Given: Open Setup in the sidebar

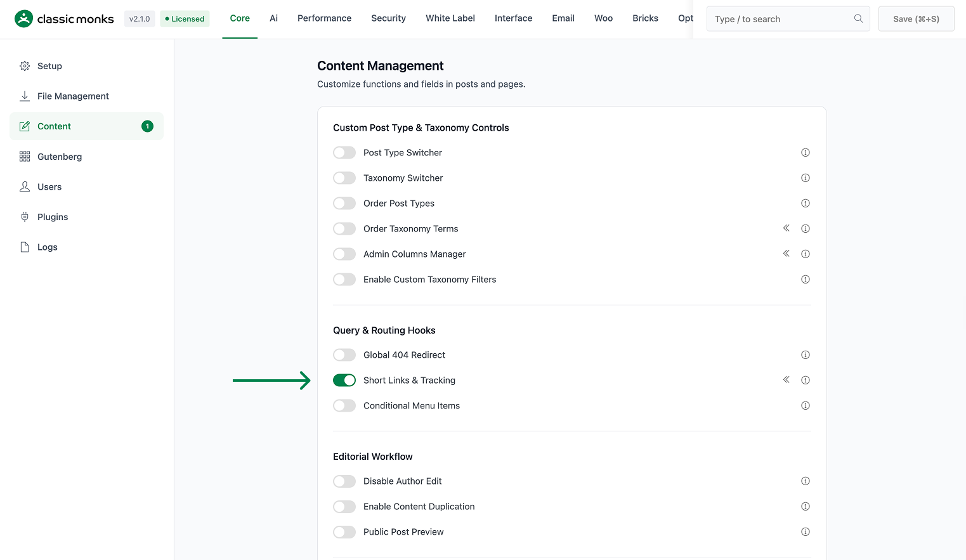Looking at the screenshot, I should 86,66.
